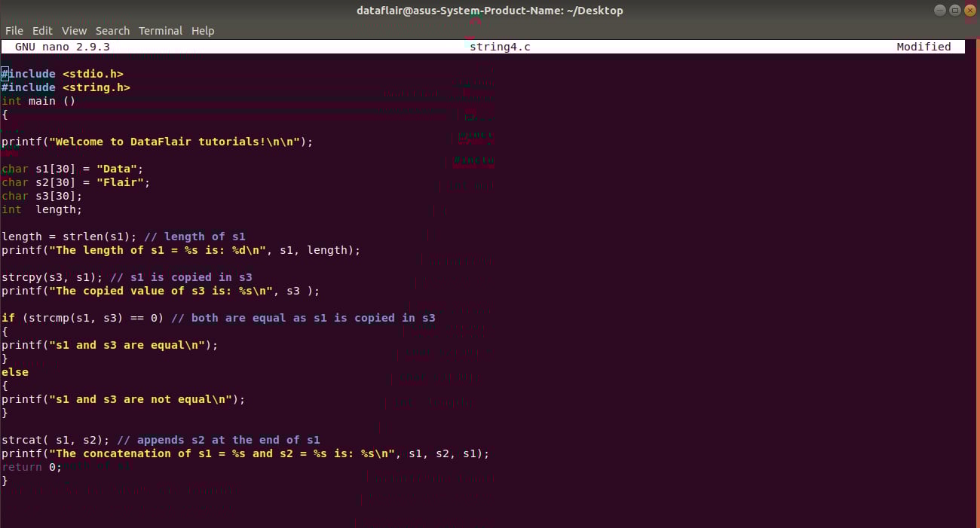980x528 pixels.
Task: Minimize the terminal window
Action: click(939, 11)
